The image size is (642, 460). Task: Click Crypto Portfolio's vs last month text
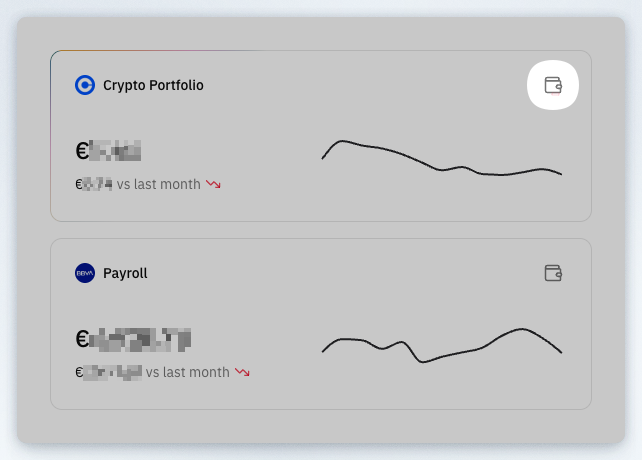point(158,184)
